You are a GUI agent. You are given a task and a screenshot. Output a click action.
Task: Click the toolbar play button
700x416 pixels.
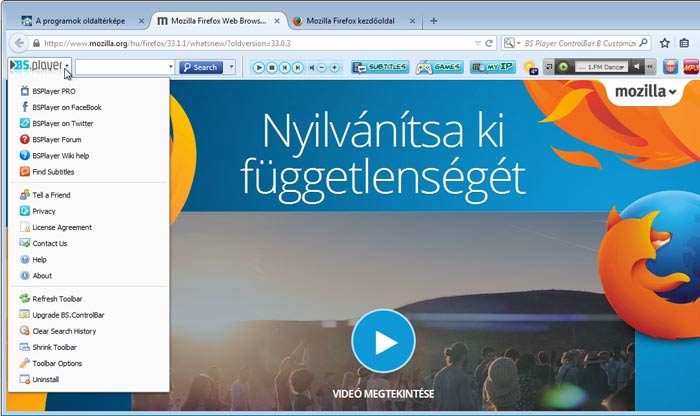[258, 67]
